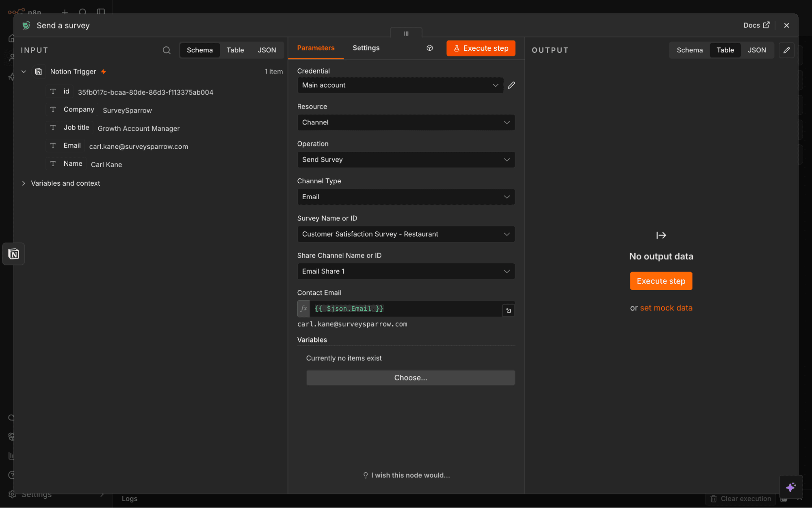The width and height of the screenshot is (812, 508).
Task: Click Logs in the background canvas
Action: tap(129, 499)
